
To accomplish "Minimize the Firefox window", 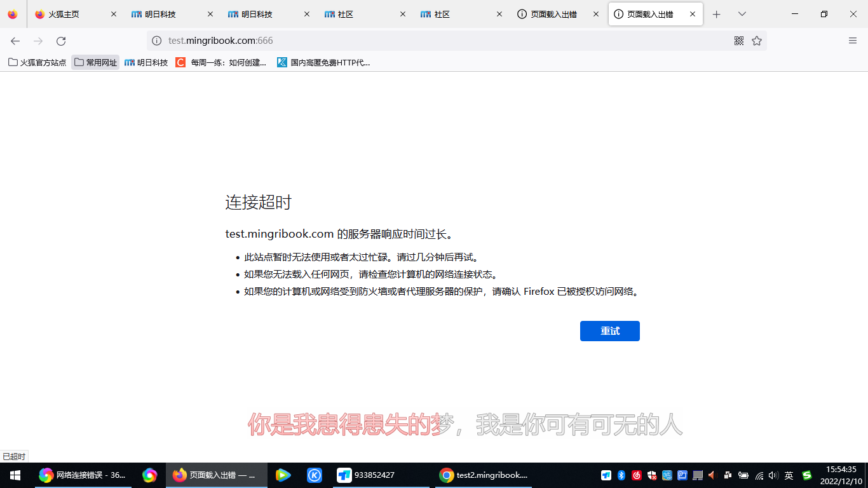I will 795,14.
